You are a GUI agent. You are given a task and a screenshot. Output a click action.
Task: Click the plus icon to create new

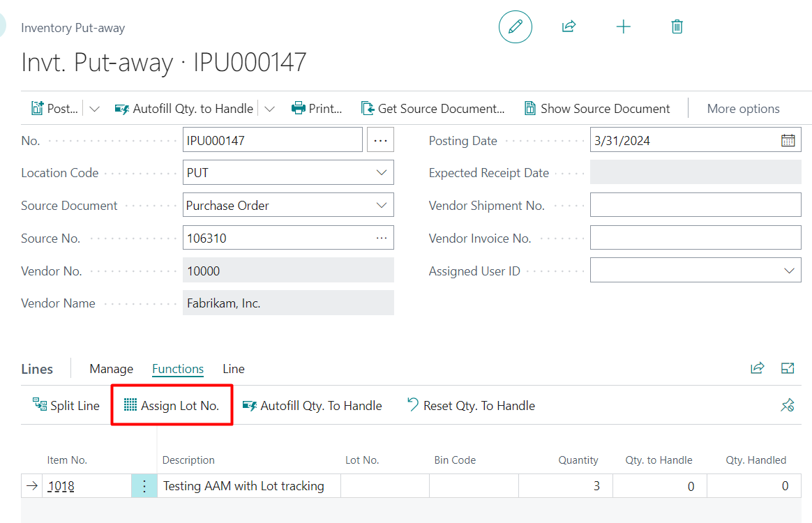623,27
